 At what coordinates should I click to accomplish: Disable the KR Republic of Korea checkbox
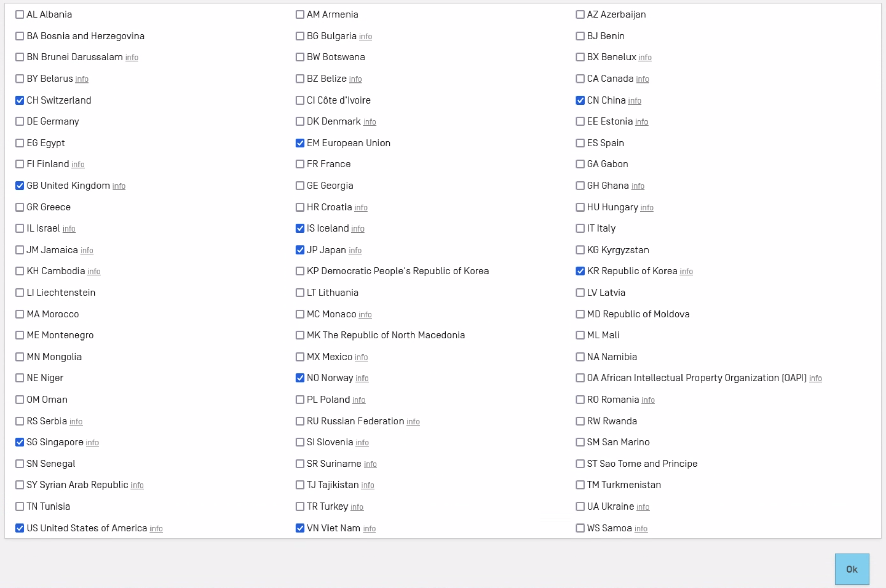coord(580,271)
